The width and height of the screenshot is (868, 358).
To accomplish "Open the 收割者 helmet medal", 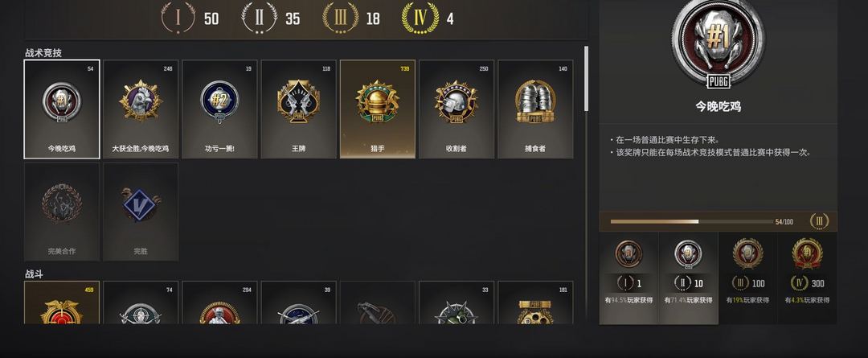I will 457,109.
